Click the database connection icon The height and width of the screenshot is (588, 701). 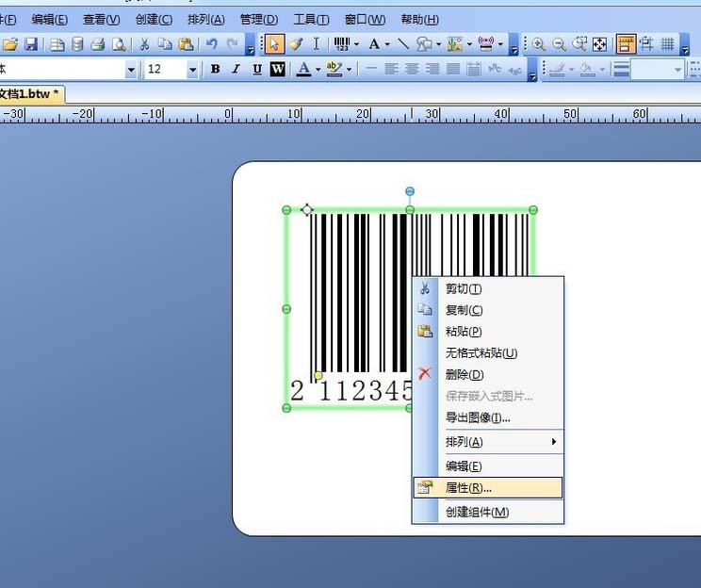[x=77, y=44]
